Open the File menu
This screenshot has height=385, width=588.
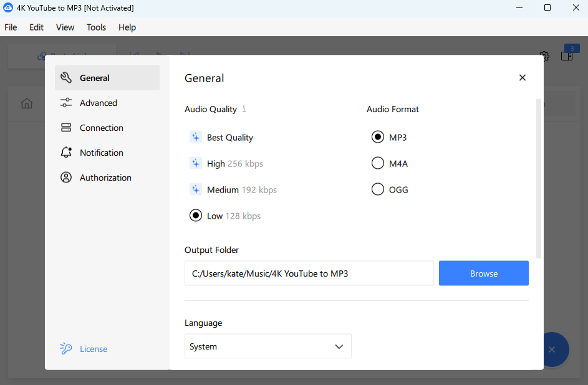(11, 27)
